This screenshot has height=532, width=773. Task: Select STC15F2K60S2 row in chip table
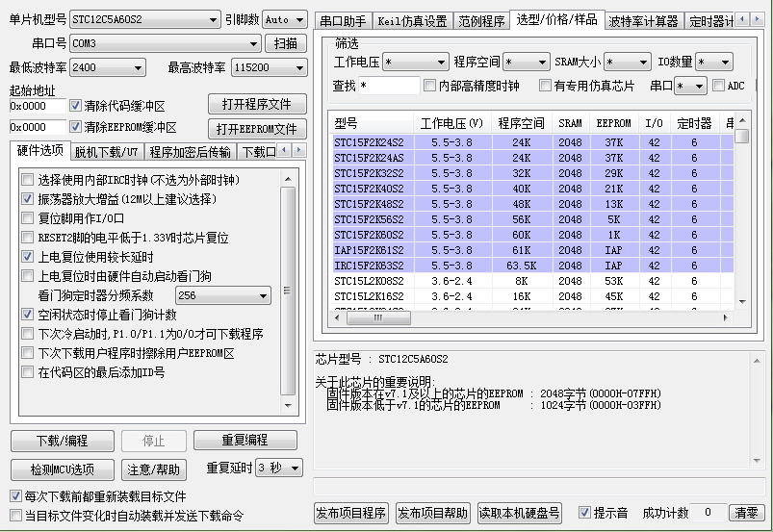532,235
